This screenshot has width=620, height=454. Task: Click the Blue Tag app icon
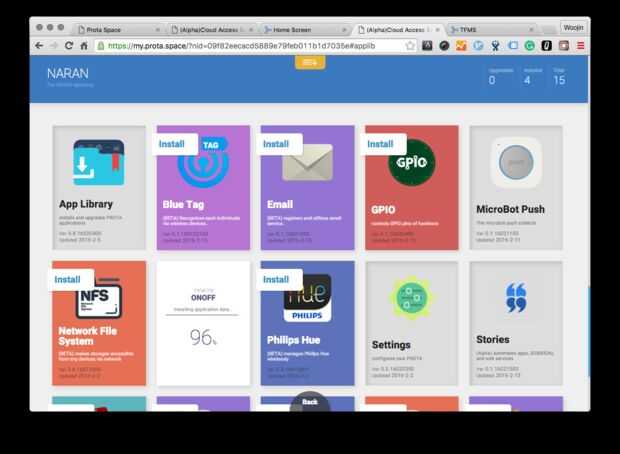pos(203,163)
